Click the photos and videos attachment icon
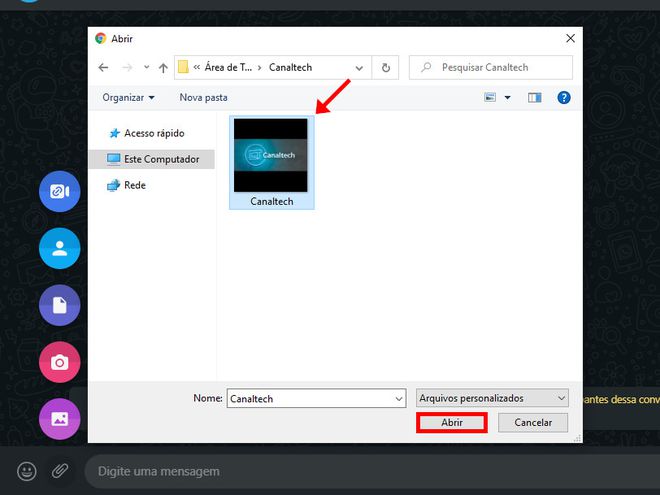This screenshot has height=495, width=660. 59,419
